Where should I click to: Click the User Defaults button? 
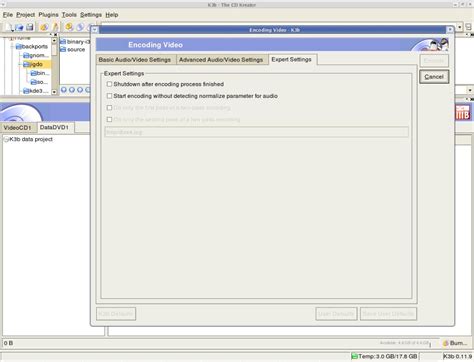(336, 314)
